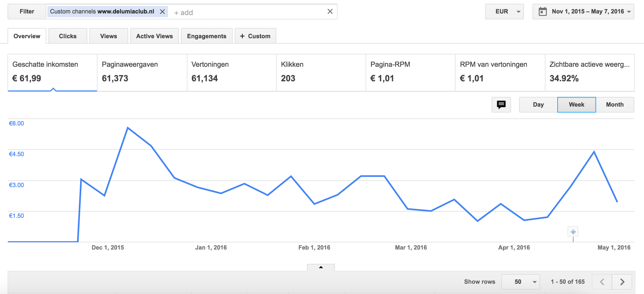Click the plus annotation marker on chart timeline
Screen dimensions: 644x294
click(x=573, y=232)
